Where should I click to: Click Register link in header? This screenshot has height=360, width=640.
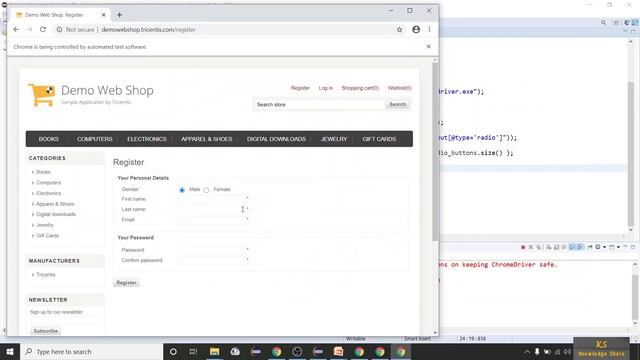point(300,88)
